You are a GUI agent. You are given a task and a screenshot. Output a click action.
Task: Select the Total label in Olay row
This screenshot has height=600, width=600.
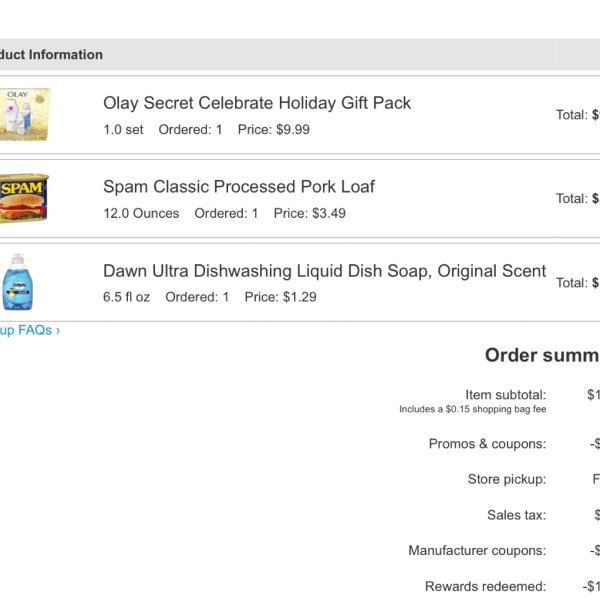point(572,115)
